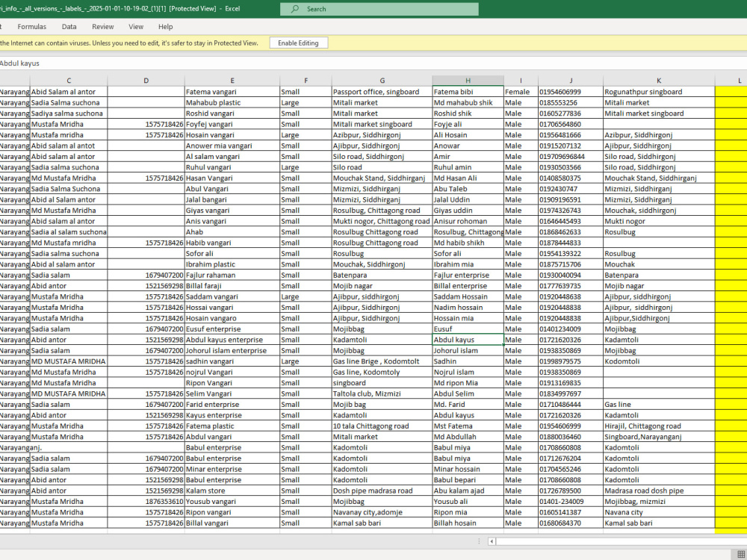This screenshot has height=560, width=747.
Task: Select cell 'Navanay city,adomje'
Action: tap(382, 512)
